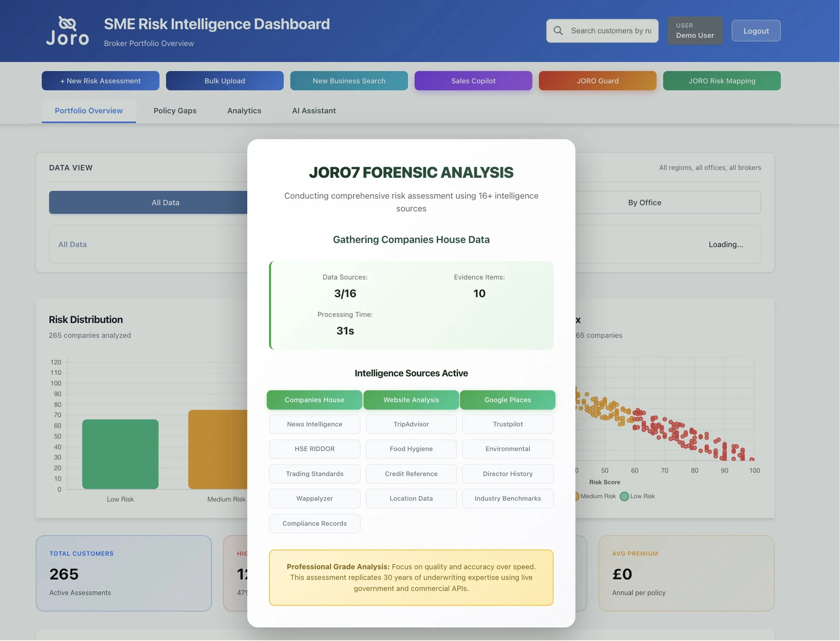Open the Sales Copilot tool
The height and width of the screenshot is (641, 840).
[473, 81]
